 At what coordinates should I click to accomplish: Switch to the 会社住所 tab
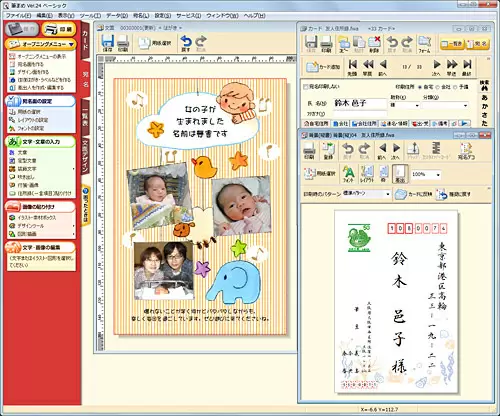[364, 124]
